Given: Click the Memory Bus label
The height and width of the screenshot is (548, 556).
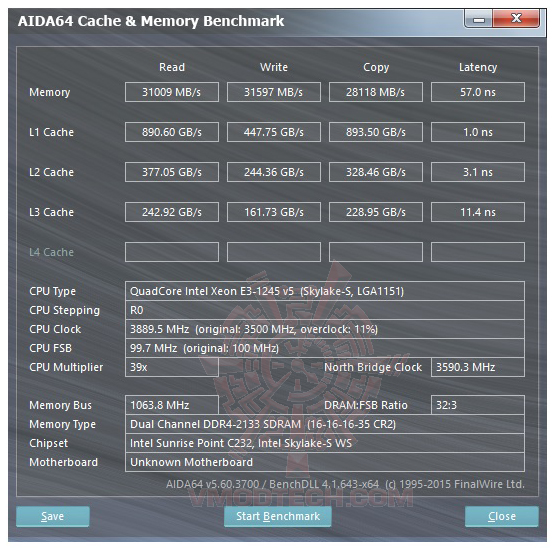Looking at the screenshot, I should [60, 405].
